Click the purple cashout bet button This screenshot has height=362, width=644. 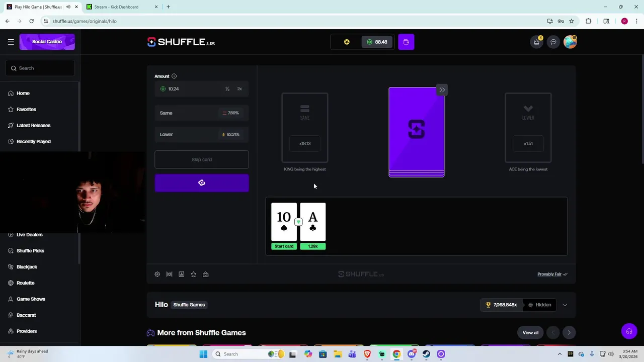pyautogui.click(x=202, y=183)
